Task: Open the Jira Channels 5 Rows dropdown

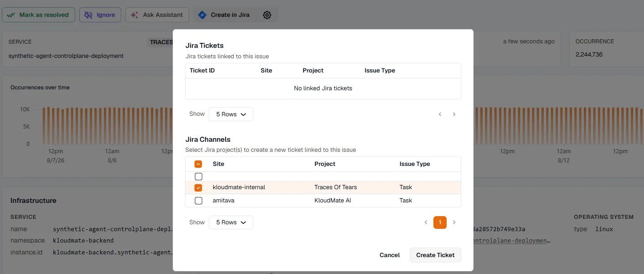Action: 231,222
